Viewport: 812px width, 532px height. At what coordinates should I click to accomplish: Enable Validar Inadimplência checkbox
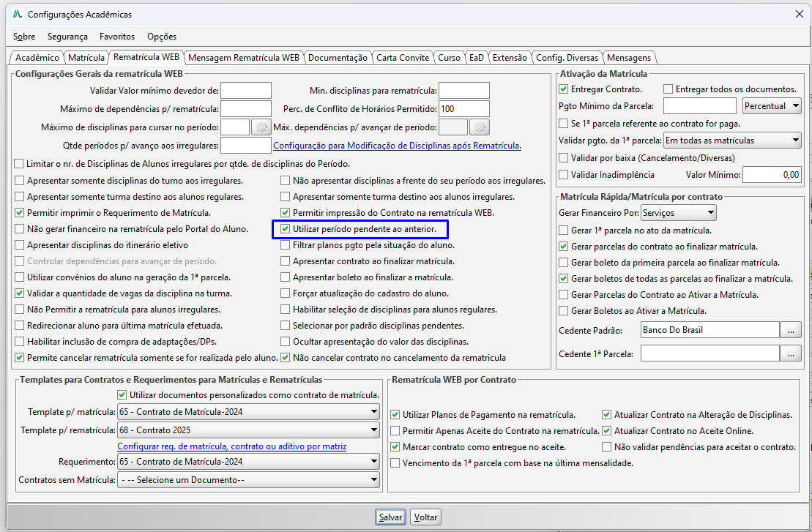click(x=564, y=175)
